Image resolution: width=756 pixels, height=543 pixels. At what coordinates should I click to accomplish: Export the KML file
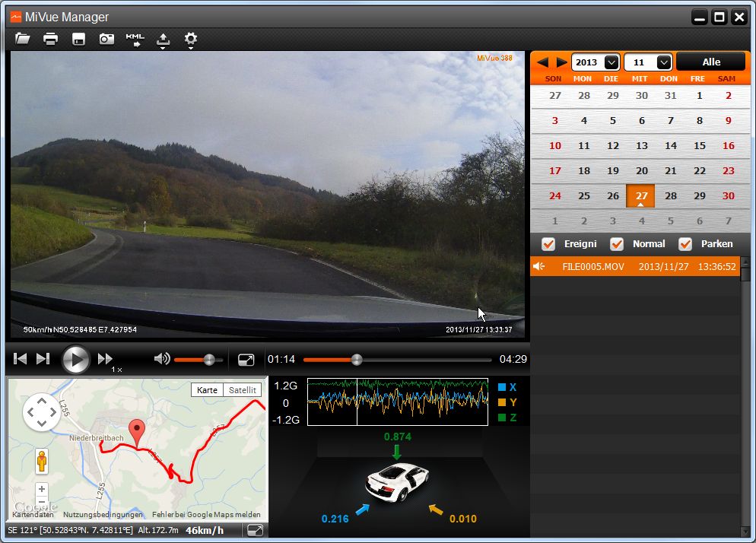tap(135, 40)
